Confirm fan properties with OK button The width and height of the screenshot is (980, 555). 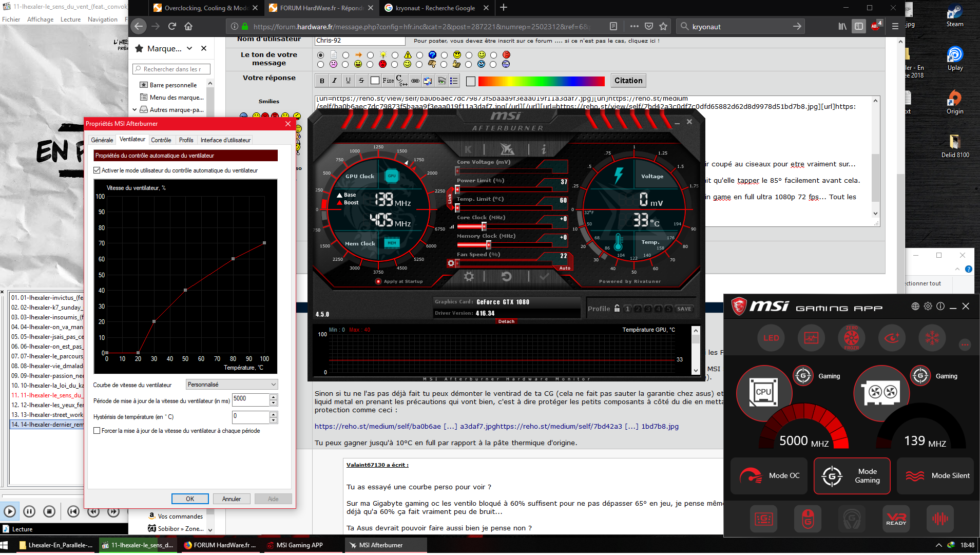[190, 499]
